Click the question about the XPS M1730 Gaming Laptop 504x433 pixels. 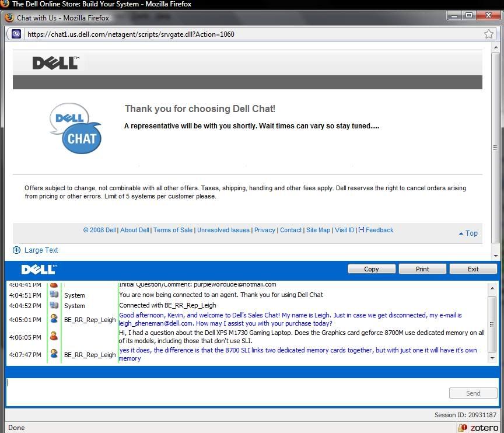[x=302, y=337]
